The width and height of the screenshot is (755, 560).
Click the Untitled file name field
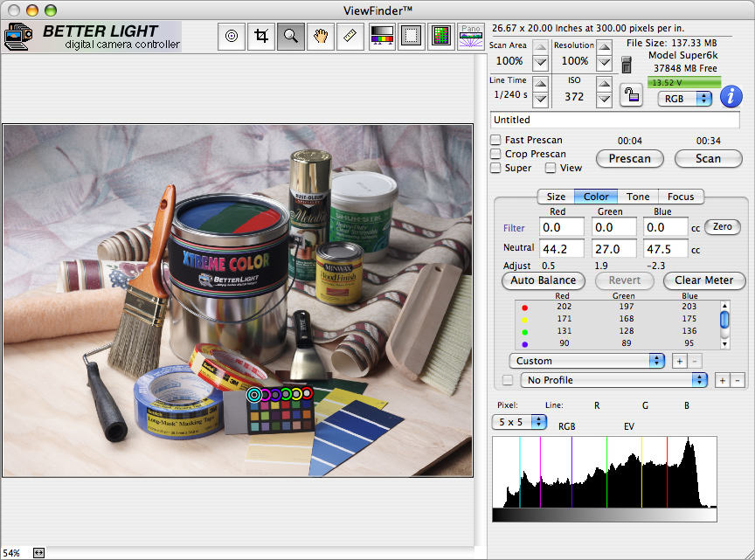coord(615,120)
